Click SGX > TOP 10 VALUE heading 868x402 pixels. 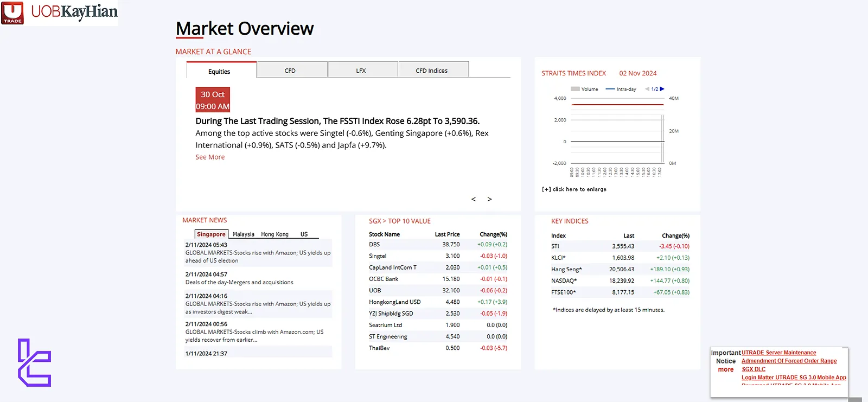(400, 221)
